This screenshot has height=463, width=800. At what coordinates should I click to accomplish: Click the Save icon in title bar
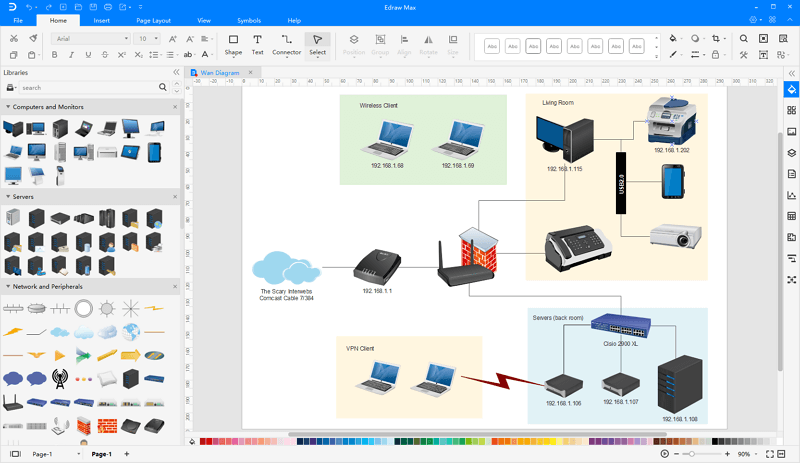93,7
